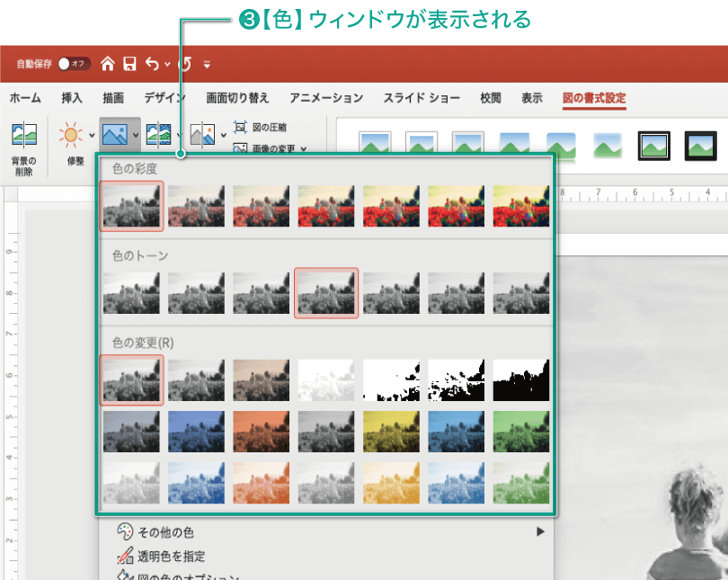Viewport: 728px width, 580px height.
Task: Open the 表示 tab
Action: (x=532, y=98)
